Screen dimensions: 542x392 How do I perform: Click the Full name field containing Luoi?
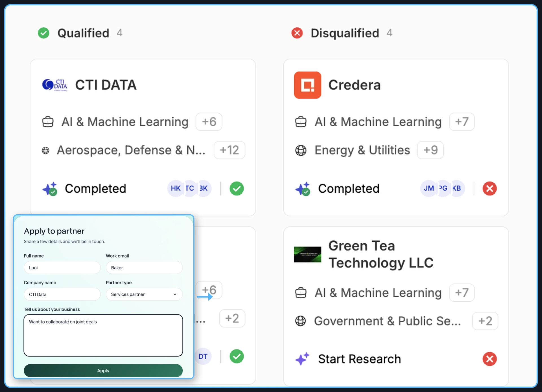coord(62,268)
